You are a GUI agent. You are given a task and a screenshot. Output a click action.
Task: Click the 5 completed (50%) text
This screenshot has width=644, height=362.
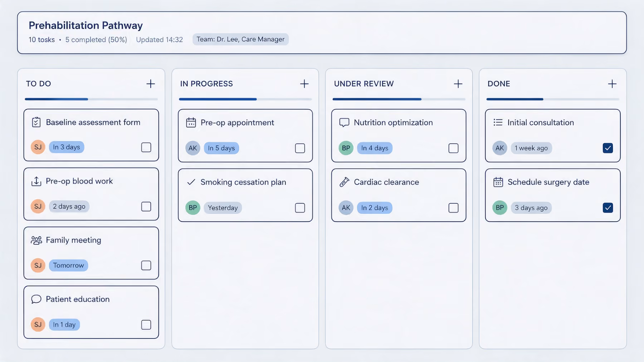96,40
